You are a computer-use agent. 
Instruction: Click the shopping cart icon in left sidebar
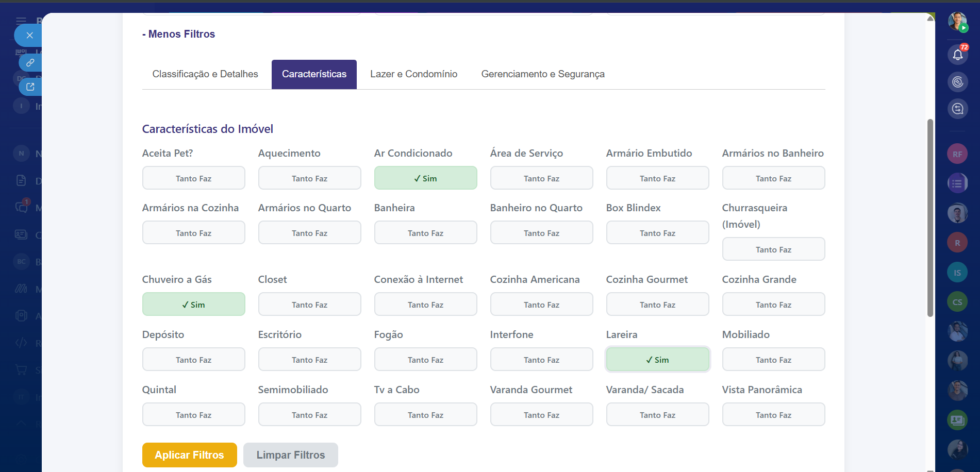(21, 369)
